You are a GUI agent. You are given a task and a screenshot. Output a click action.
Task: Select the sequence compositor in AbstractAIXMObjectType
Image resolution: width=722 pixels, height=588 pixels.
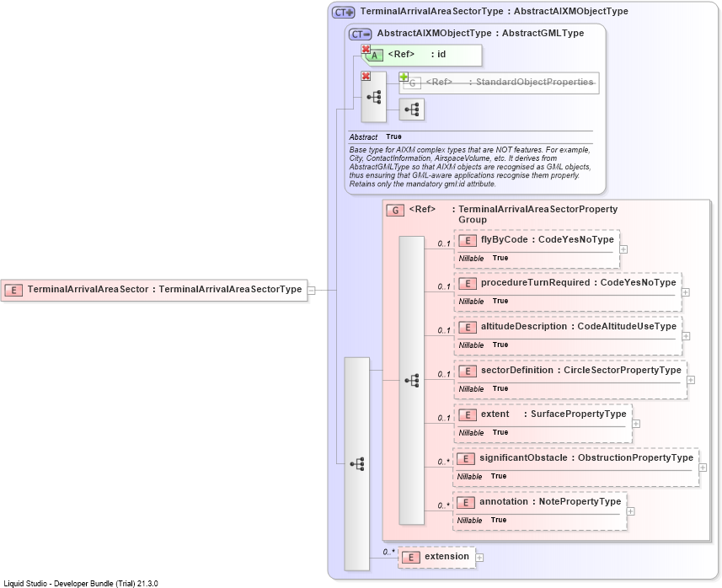click(373, 97)
